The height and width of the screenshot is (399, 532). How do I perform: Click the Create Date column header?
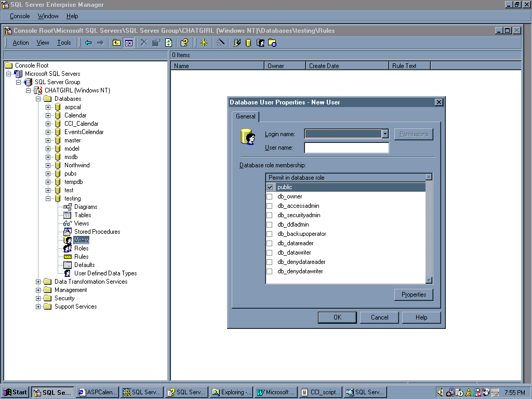pos(347,66)
